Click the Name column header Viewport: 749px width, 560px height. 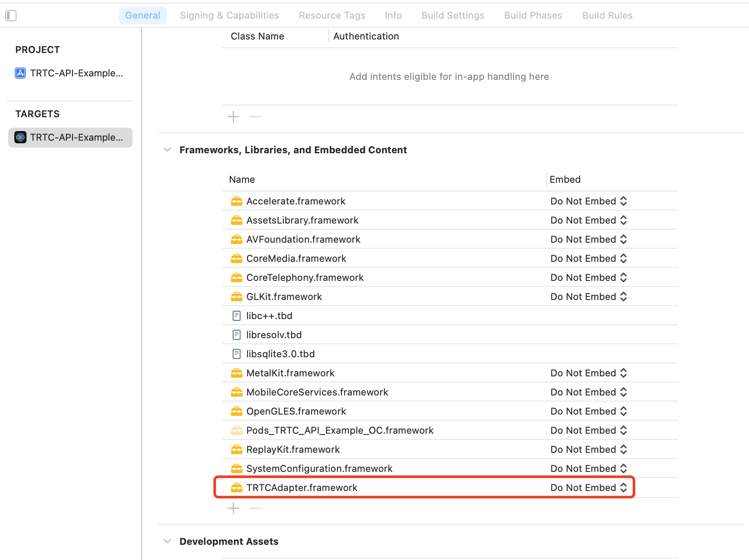(x=242, y=179)
